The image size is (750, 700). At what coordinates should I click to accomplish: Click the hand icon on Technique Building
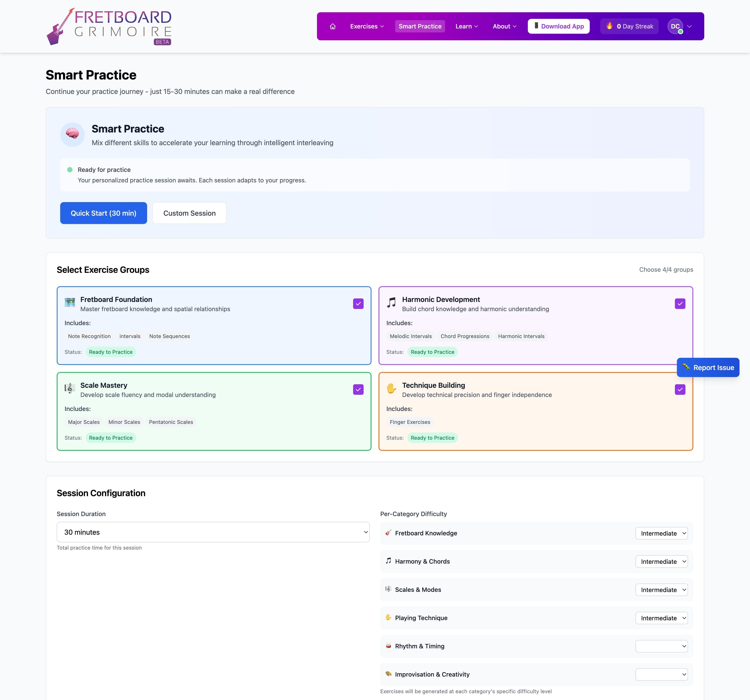pyautogui.click(x=391, y=388)
